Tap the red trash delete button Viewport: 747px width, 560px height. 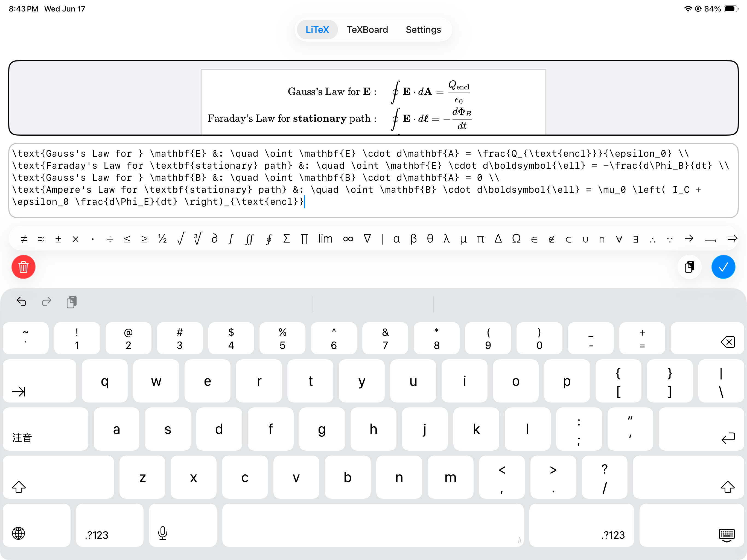[x=23, y=267]
